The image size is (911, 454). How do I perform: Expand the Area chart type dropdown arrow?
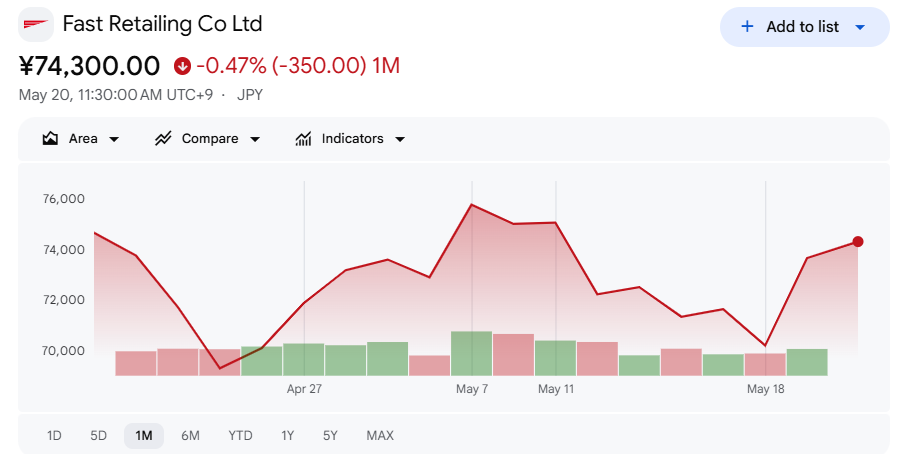pyautogui.click(x=114, y=140)
